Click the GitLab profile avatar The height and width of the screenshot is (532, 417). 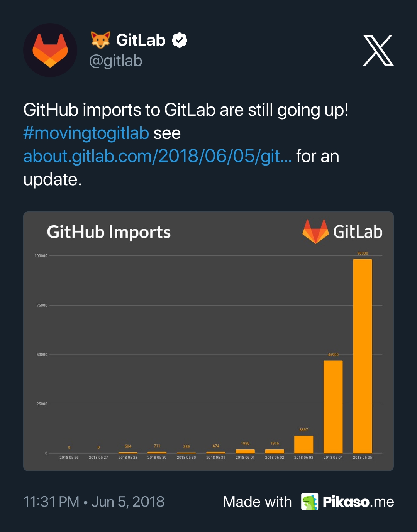coord(50,50)
